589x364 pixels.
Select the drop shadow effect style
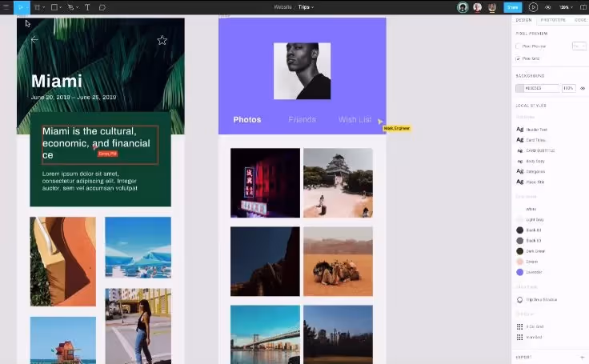tap(537, 299)
